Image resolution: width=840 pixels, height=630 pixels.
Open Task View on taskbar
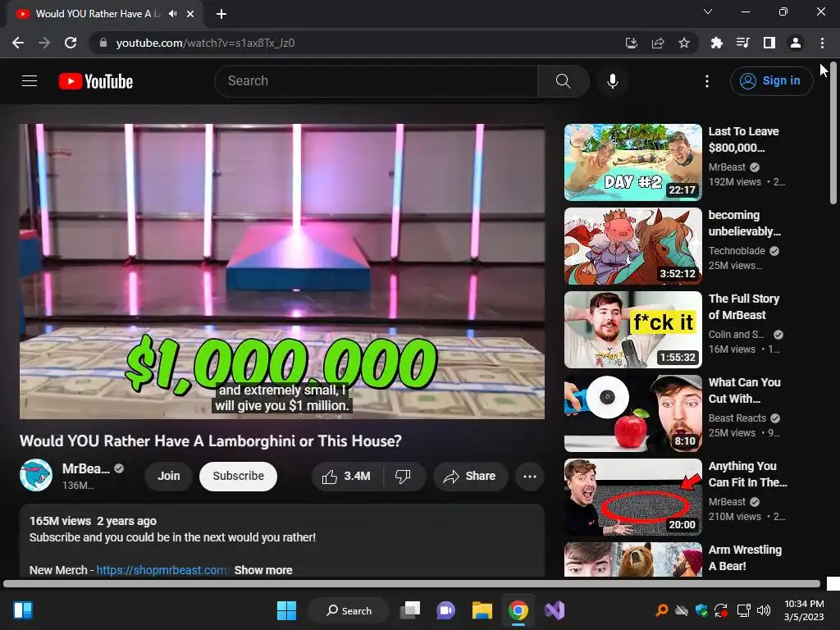[410, 610]
